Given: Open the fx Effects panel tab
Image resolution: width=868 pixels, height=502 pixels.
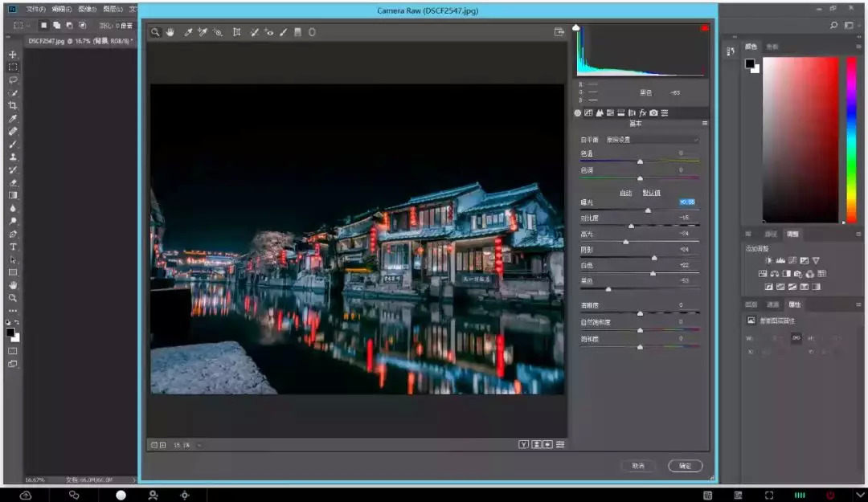Looking at the screenshot, I should [643, 112].
